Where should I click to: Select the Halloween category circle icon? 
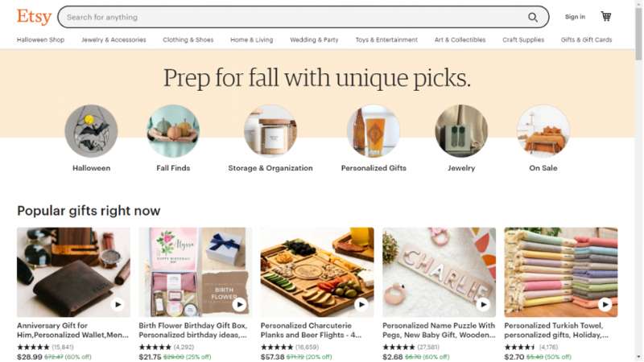(91, 131)
